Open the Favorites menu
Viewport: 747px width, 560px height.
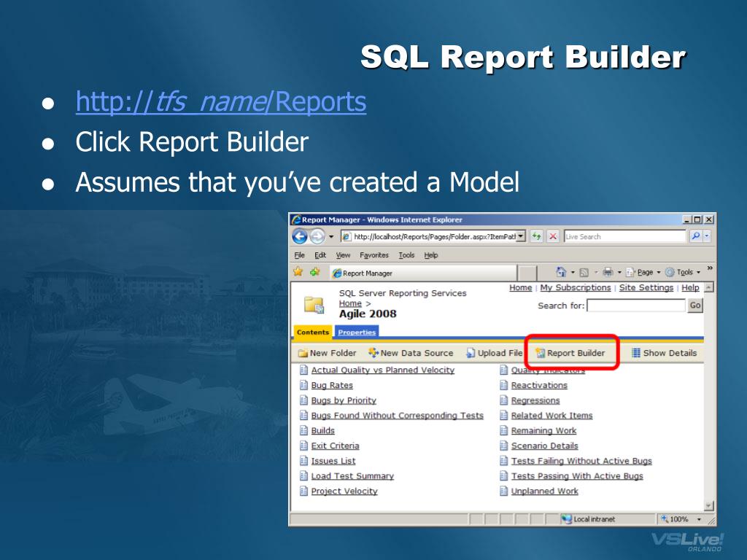(x=374, y=255)
